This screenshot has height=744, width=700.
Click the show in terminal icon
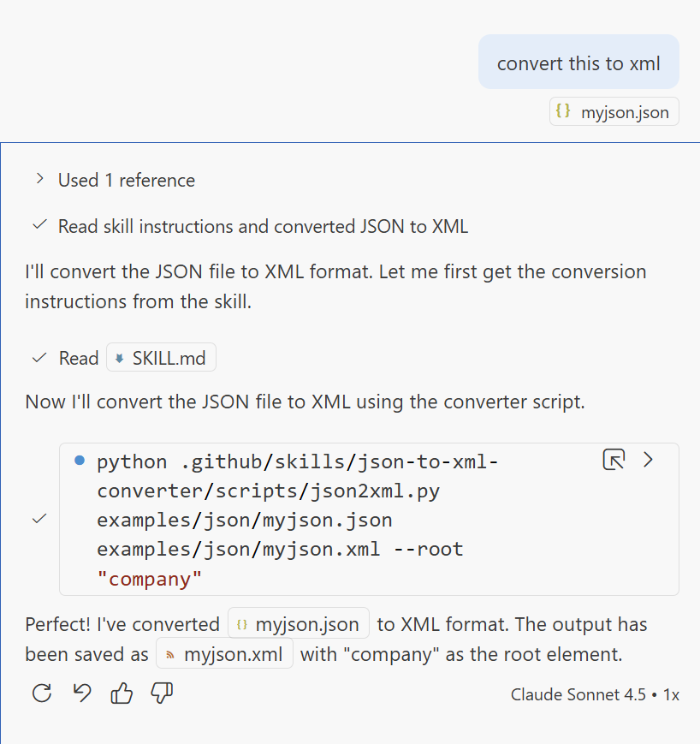click(x=614, y=460)
